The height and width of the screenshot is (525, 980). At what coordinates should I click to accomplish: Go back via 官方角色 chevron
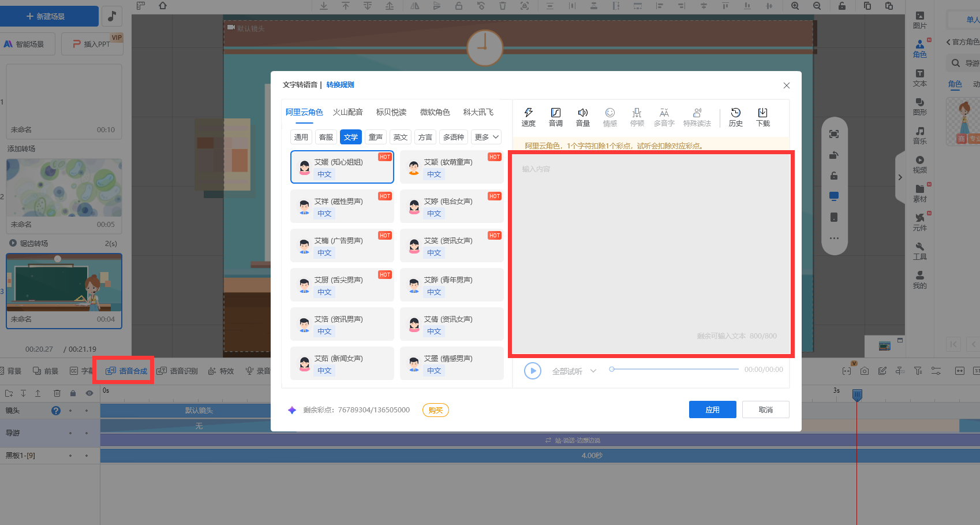point(949,42)
